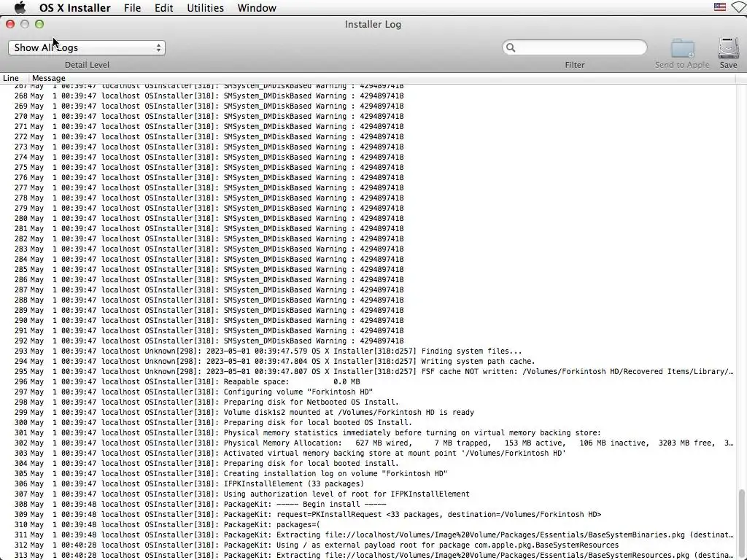
Task: Click the Line column header
Action: coord(11,78)
